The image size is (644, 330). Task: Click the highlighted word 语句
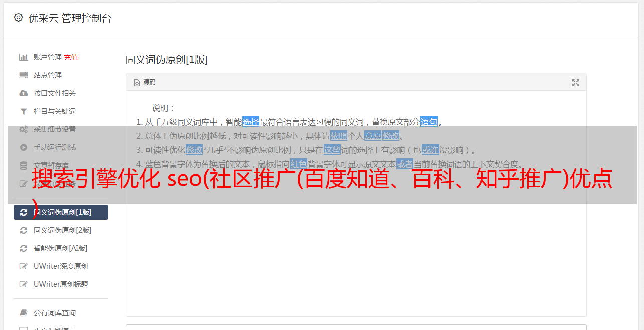(x=429, y=122)
